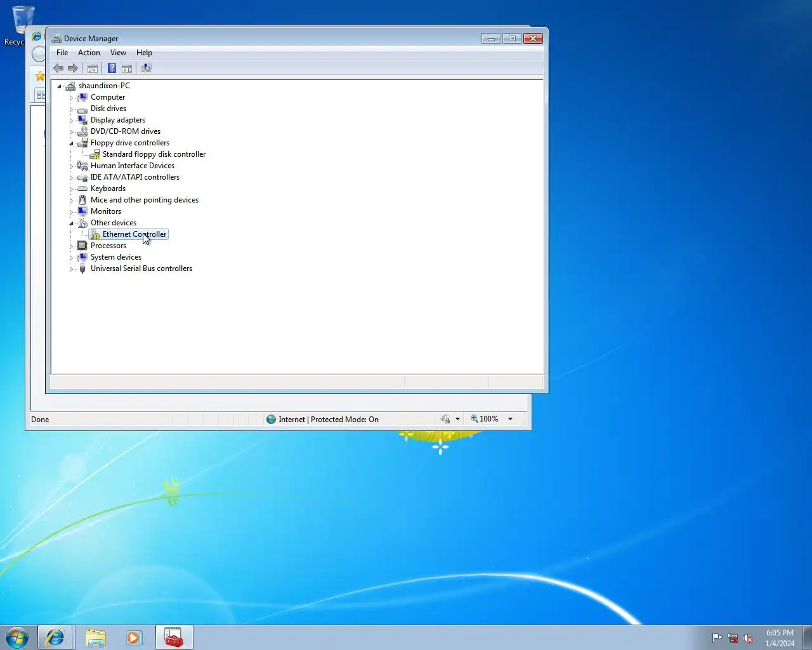Click the pop-up blocker icon in IE status bar
812x650 pixels.
click(445, 419)
